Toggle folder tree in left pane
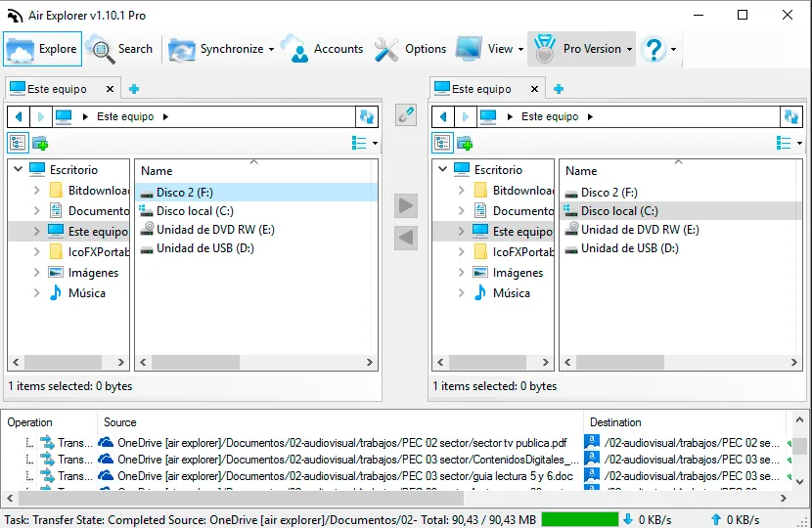Viewport: 812px width, 528px height. click(x=19, y=143)
